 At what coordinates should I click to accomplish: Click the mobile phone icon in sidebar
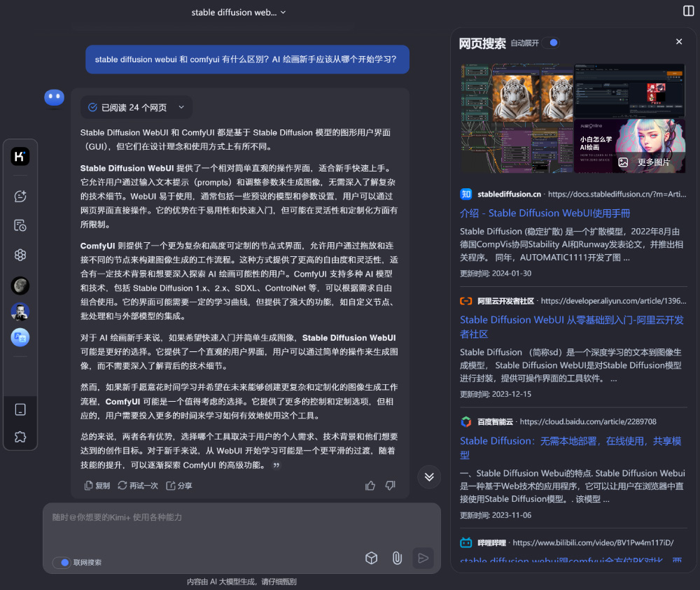(x=20, y=409)
